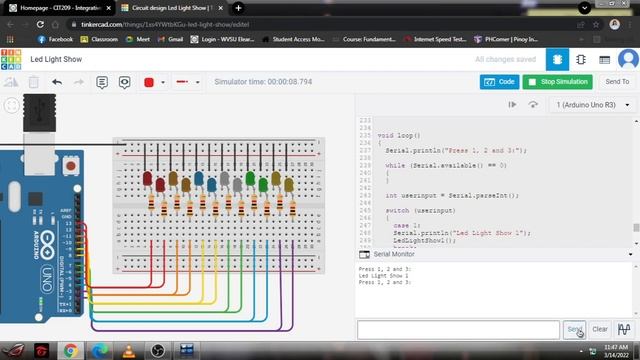
Task: Open the Facebook bookmark
Action: 55,40
